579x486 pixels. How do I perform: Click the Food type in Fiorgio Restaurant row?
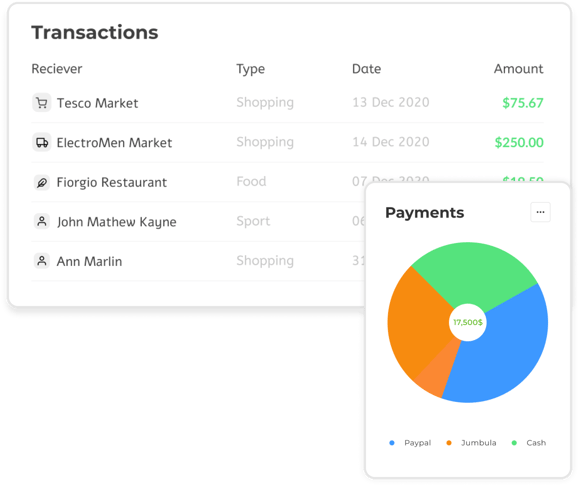(x=251, y=181)
